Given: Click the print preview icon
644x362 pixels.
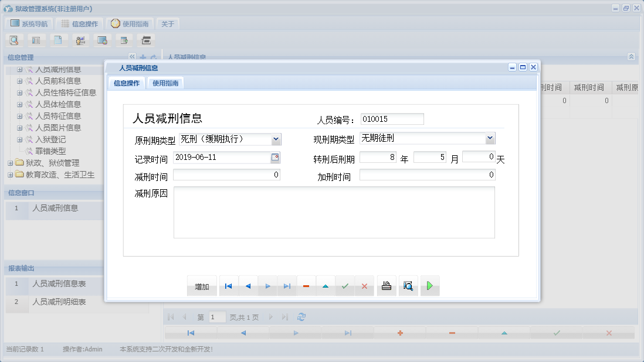Looking at the screenshot, I should 408,286.
